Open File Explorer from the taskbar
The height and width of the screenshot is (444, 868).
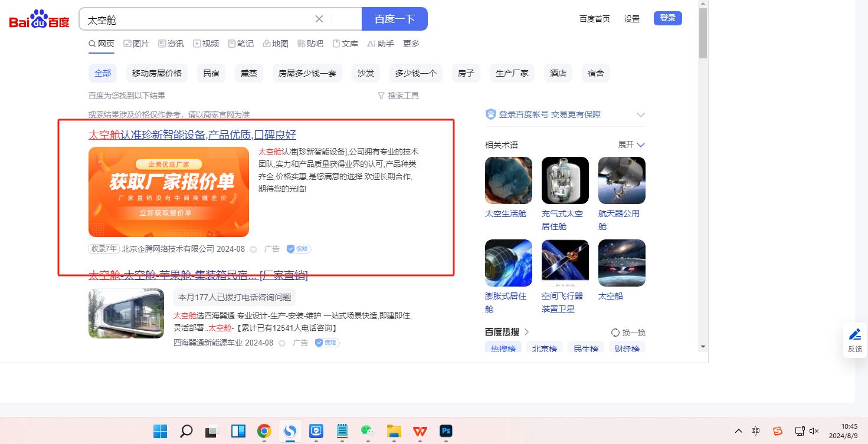point(394,431)
